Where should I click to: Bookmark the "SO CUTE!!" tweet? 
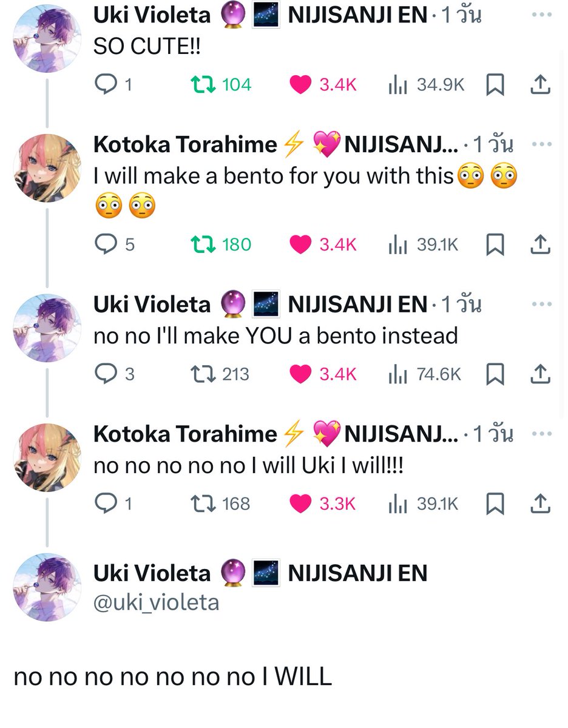click(x=496, y=85)
